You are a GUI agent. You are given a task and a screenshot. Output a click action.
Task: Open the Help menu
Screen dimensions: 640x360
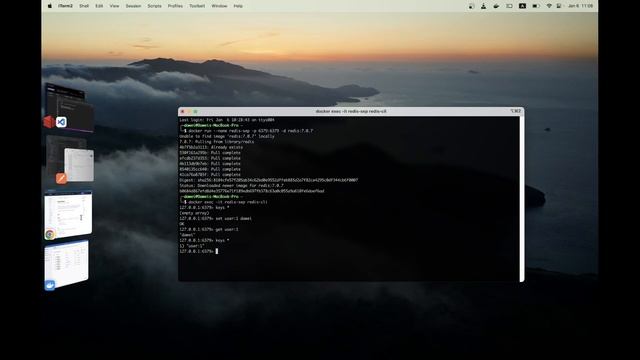pos(238,6)
